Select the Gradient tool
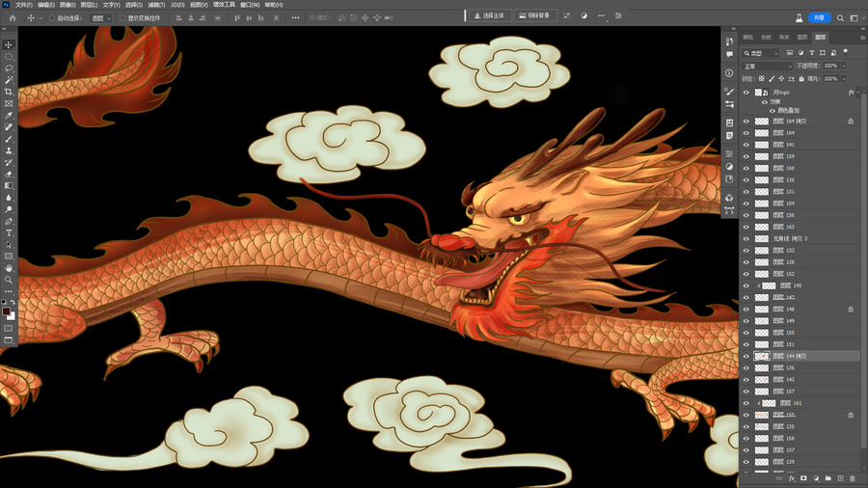 [x=9, y=186]
